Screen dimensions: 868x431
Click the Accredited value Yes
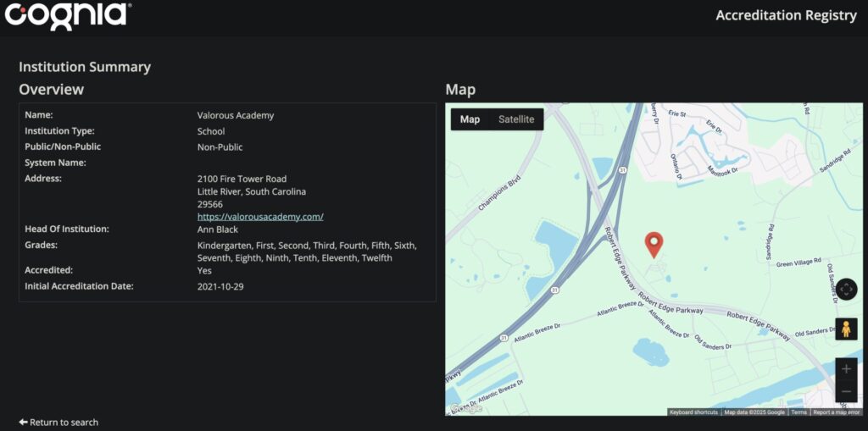coord(204,271)
